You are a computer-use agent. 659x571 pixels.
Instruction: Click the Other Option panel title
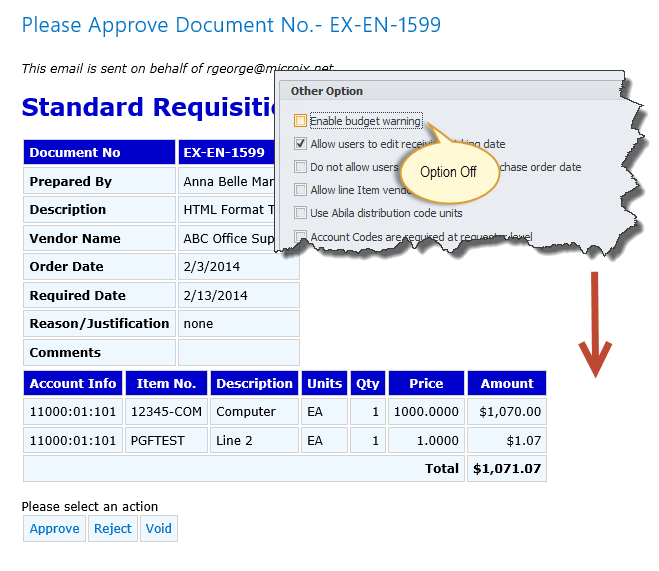(327, 91)
